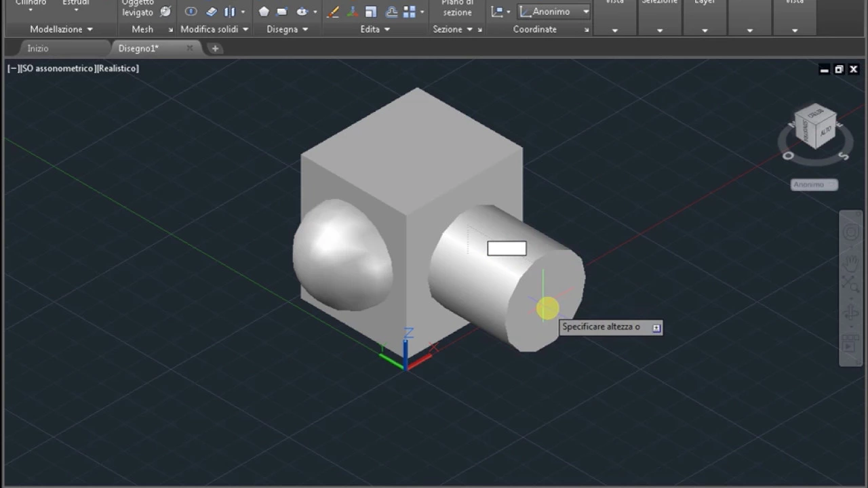The image size is (868, 488).
Task: Open the Anonimo dropdown below the ViewCube
Action: pyautogui.click(x=814, y=184)
